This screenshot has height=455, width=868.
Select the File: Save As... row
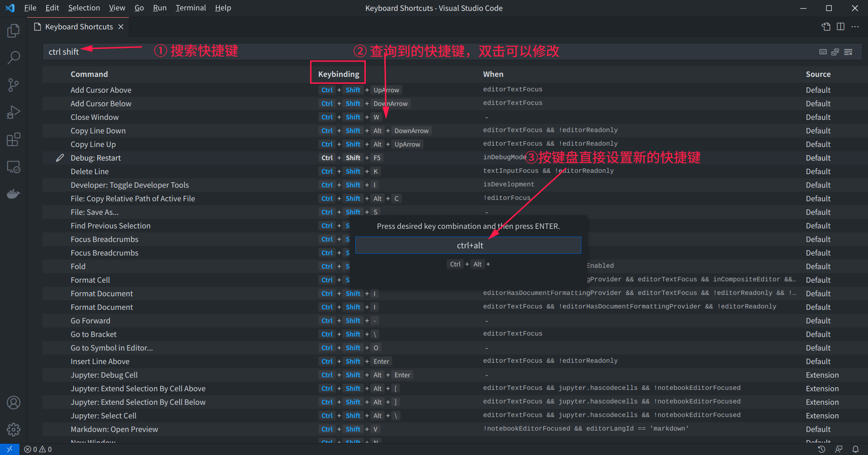(453, 212)
